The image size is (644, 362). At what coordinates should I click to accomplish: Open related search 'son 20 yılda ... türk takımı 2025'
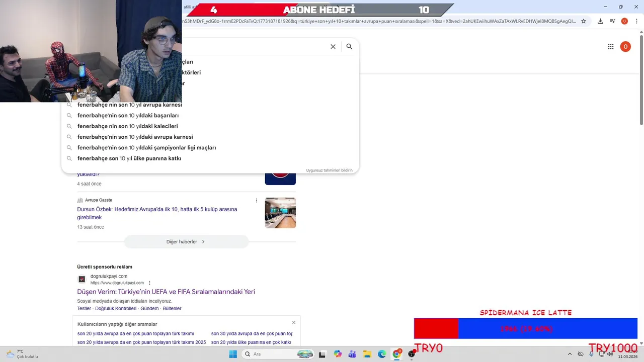[x=141, y=342]
